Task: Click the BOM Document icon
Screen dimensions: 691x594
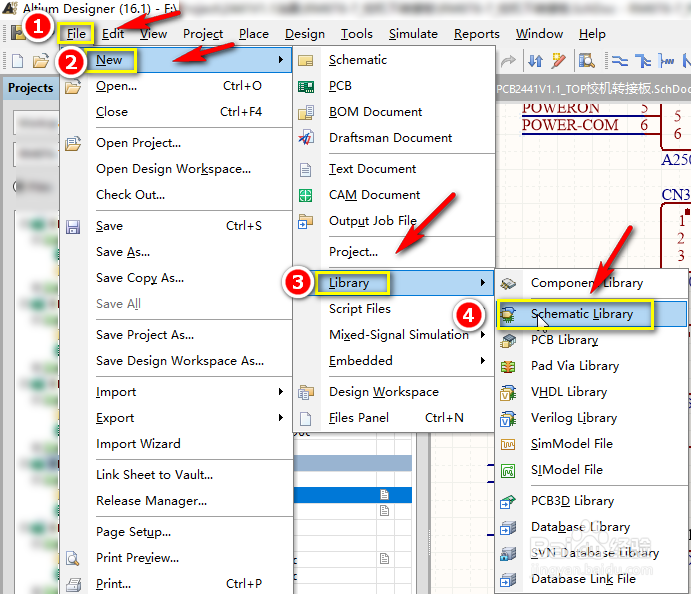Action: coord(305,112)
